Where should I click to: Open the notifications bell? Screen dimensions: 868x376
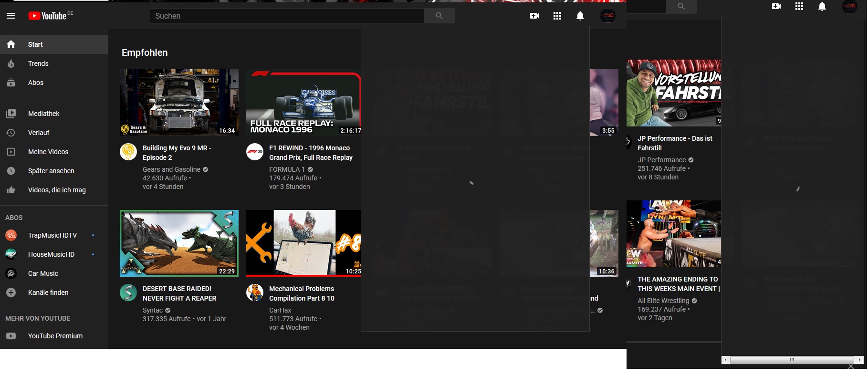click(580, 16)
